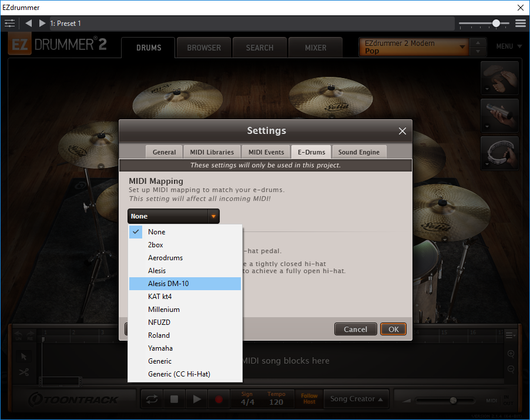Click previous preset arrow in host bar
This screenshot has height=420, width=530.
(29, 23)
